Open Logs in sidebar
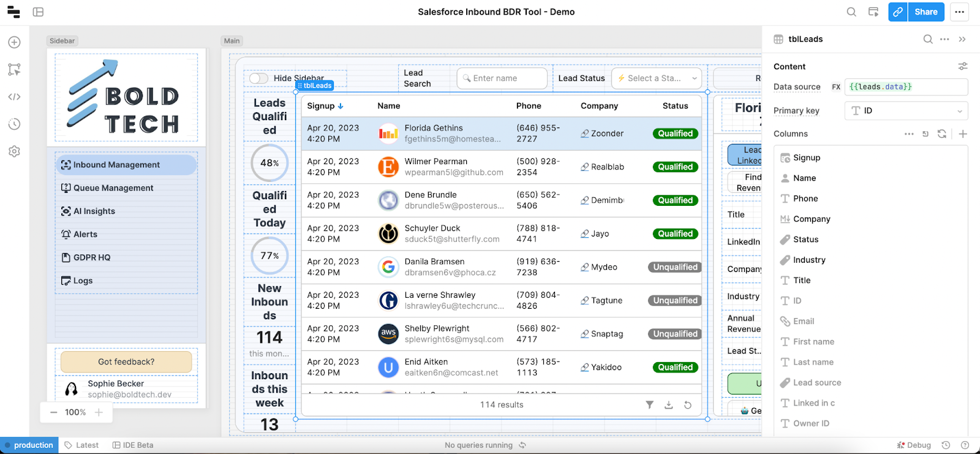Screen dimensions: 980x454 [x=127, y=281]
